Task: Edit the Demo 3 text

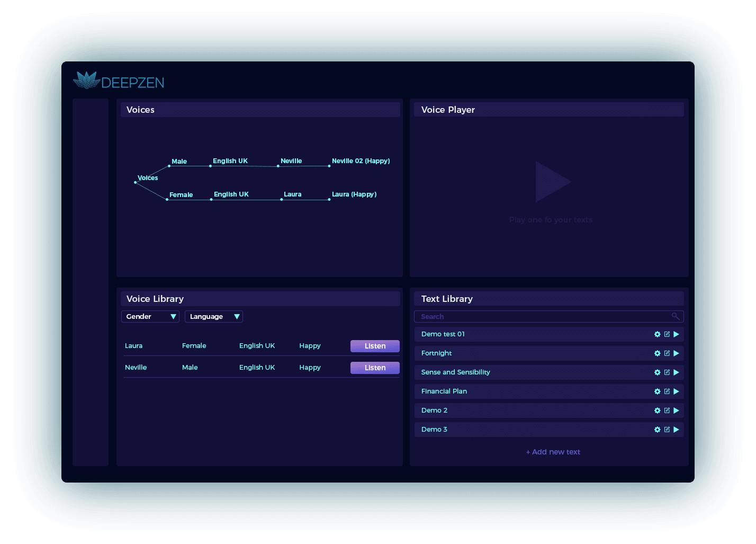Action: pyautogui.click(x=667, y=430)
